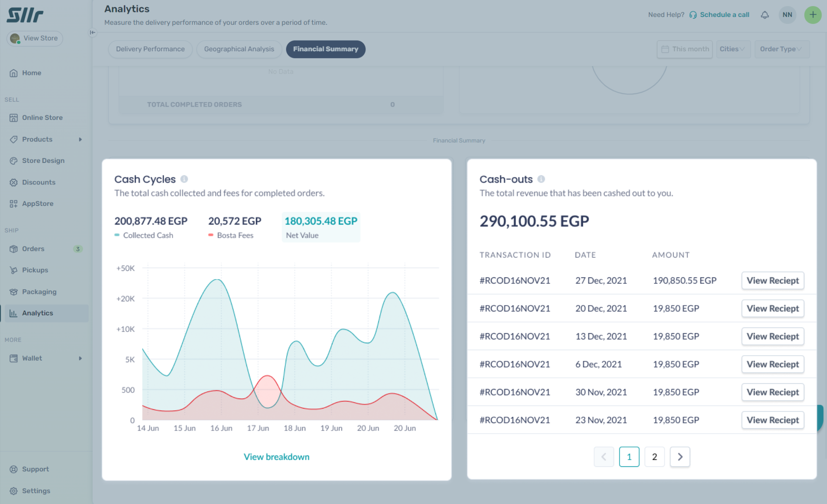
Task: Click next page arrow in pagination
Action: [x=680, y=457]
